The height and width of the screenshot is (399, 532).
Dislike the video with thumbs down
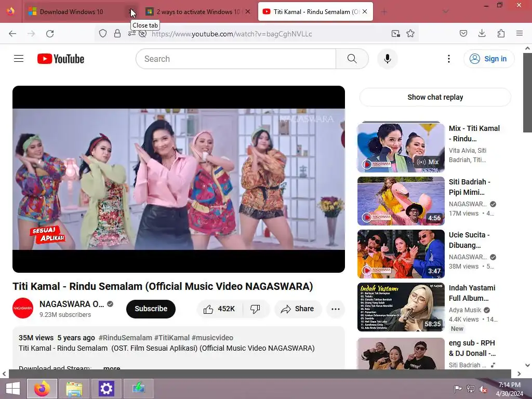[255, 309]
